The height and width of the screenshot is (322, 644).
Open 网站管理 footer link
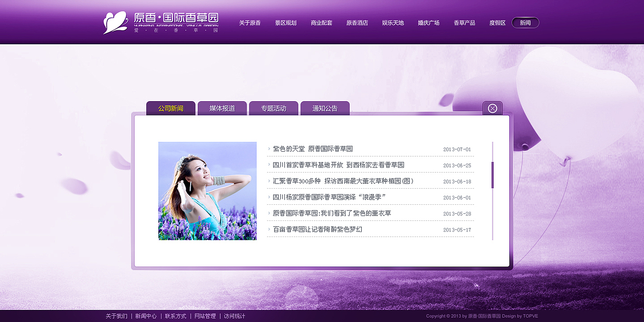(x=205, y=316)
